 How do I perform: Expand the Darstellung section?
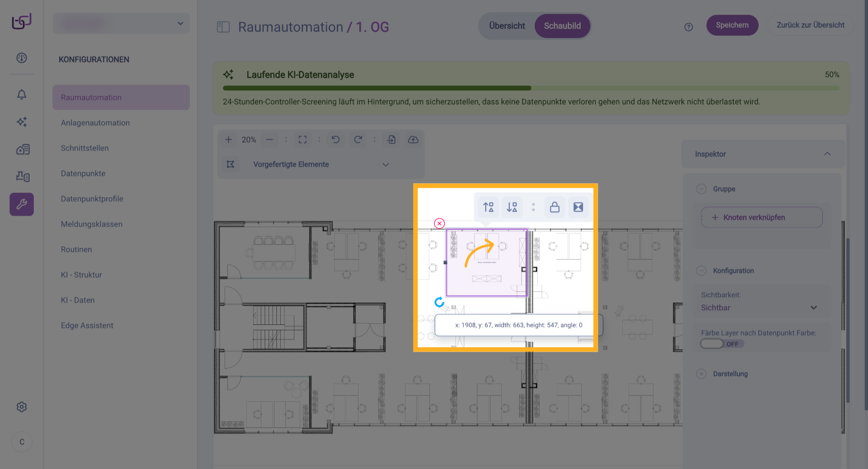702,374
